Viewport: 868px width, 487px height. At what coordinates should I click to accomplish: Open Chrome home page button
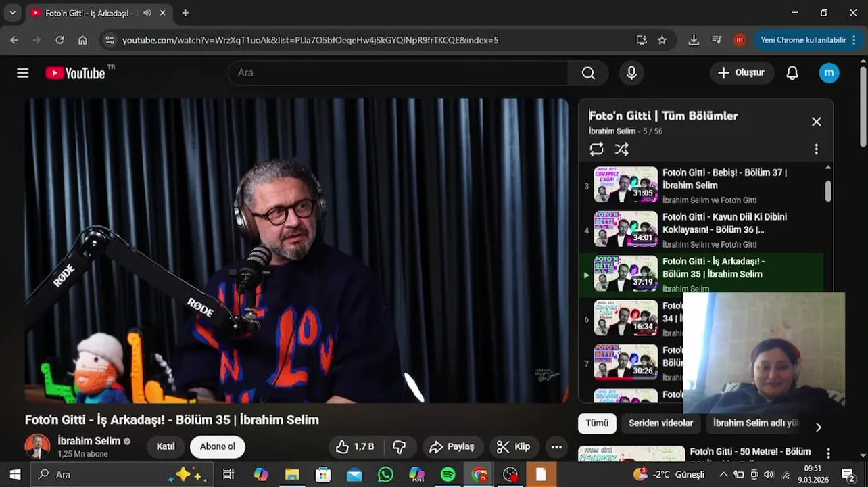click(x=82, y=40)
